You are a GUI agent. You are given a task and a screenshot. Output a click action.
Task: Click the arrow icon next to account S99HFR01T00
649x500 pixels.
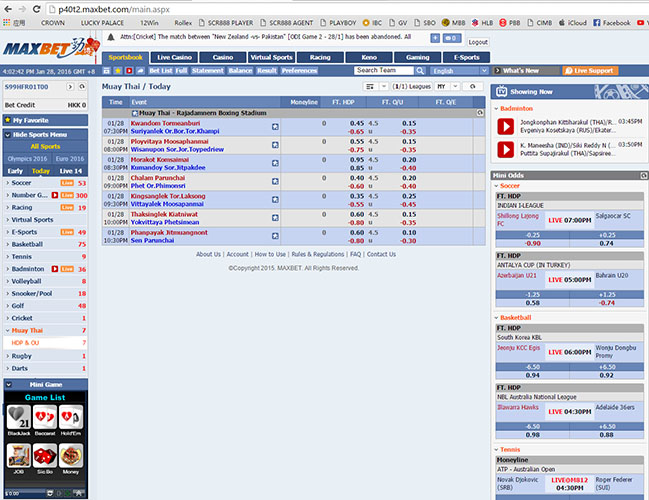click(x=70, y=87)
